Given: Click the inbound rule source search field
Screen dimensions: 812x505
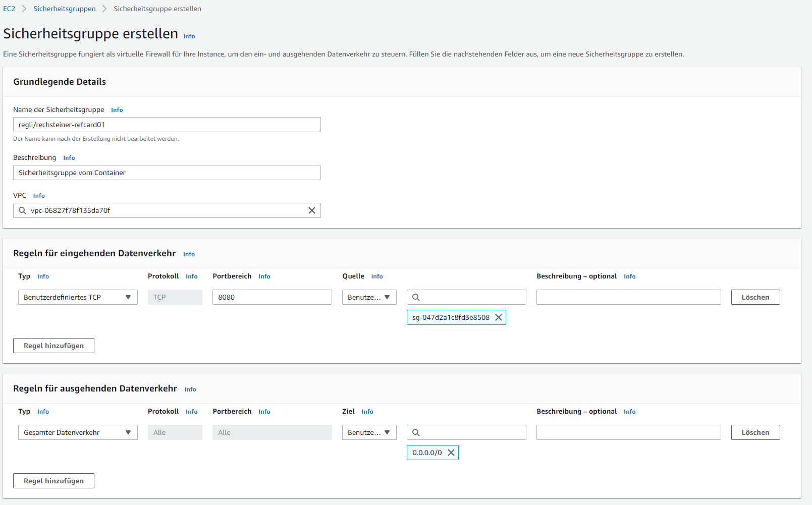Looking at the screenshot, I should pos(472,297).
